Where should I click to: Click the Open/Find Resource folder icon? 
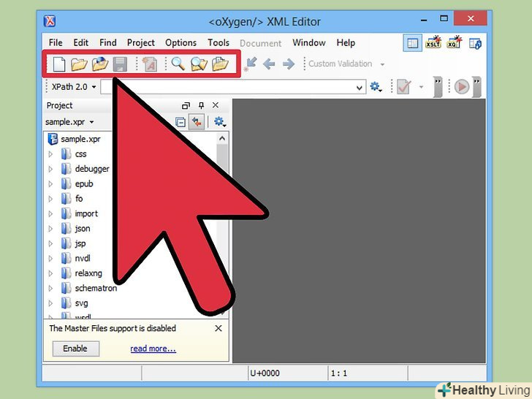coord(220,64)
